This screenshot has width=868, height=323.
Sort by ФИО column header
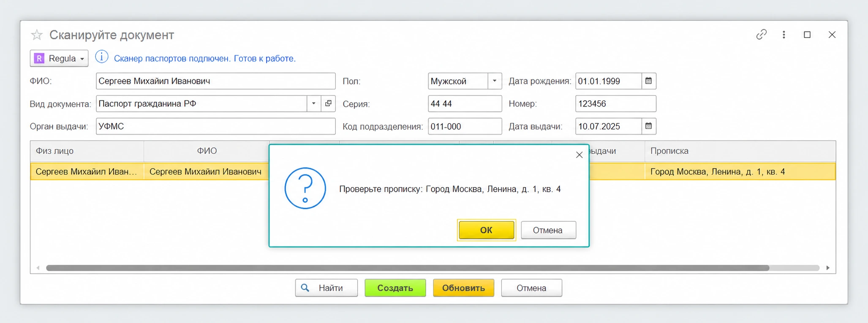(x=207, y=151)
